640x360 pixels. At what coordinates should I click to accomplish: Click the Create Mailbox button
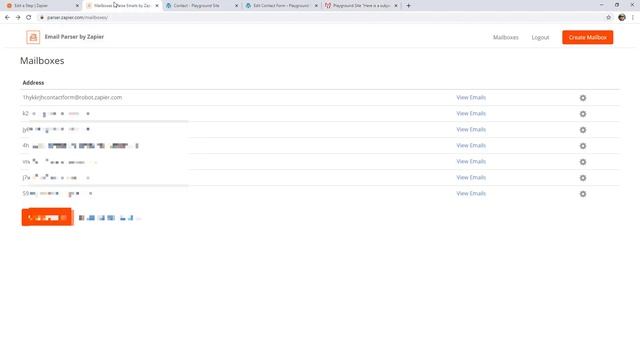tap(587, 37)
